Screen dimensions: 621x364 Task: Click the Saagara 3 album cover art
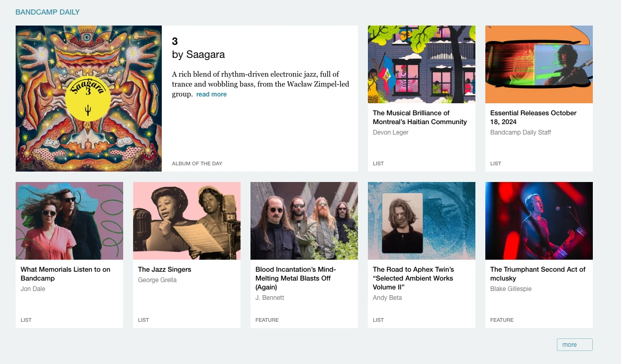(89, 99)
